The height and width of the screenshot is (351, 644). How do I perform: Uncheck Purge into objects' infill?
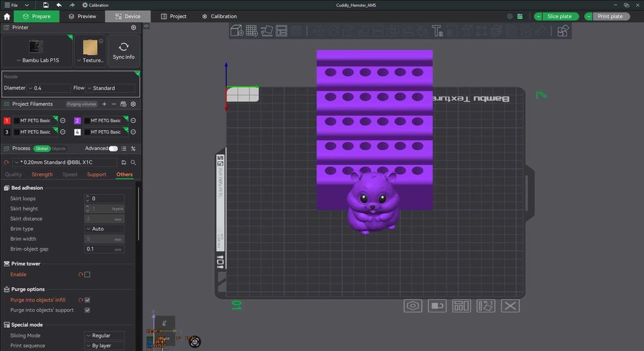pos(87,300)
